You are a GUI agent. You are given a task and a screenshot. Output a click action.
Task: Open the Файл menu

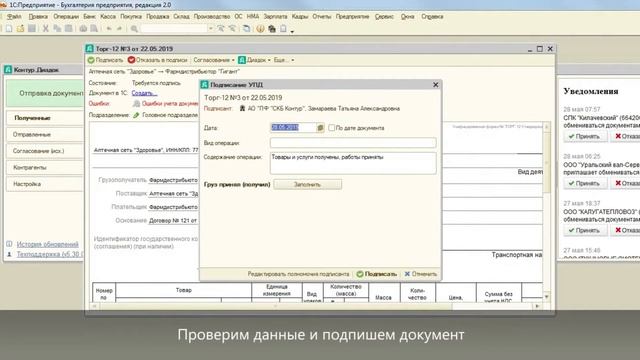pos(14,17)
